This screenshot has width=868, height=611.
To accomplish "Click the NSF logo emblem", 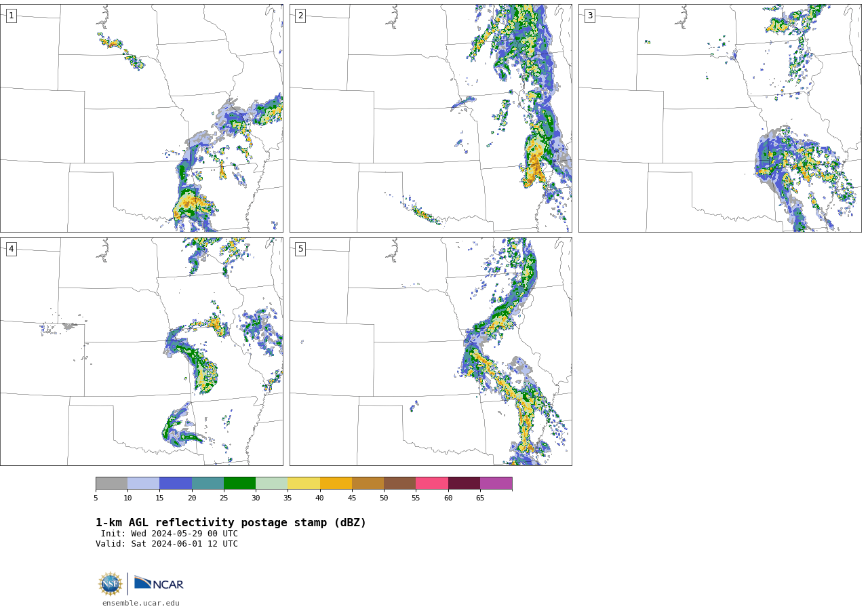I will pos(110,584).
